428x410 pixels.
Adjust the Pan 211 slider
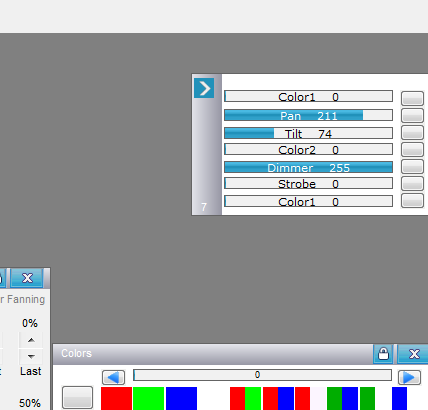click(x=308, y=115)
